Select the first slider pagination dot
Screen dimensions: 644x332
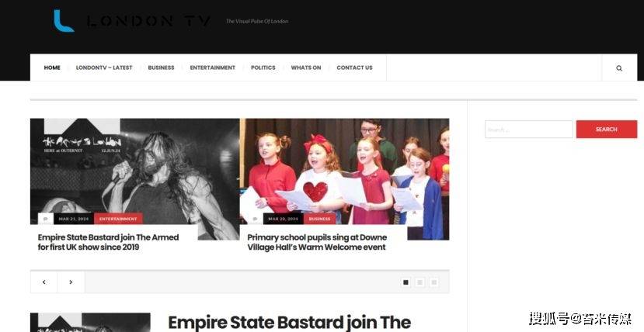(406, 282)
